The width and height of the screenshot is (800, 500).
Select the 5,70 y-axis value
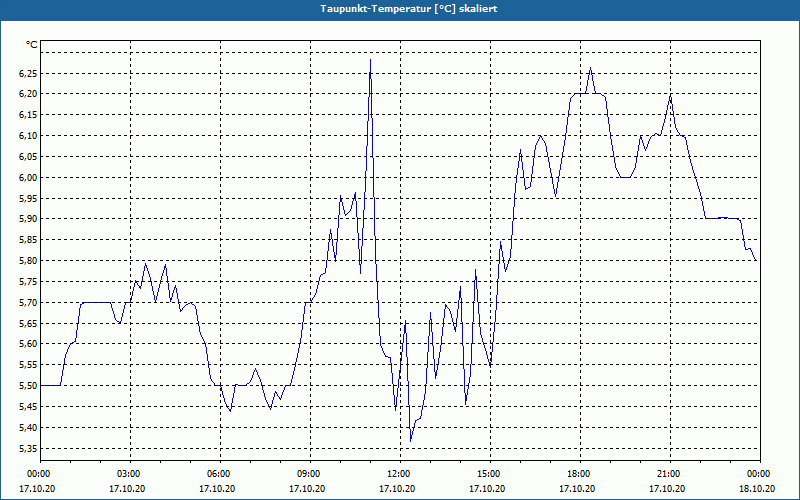(x=28, y=303)
